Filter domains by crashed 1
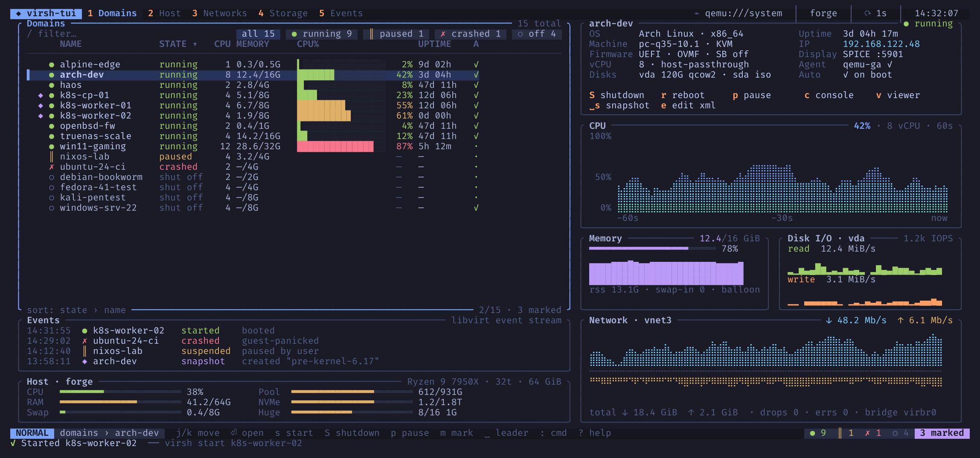The width and height of the screenshot is (980, 458). [x=470, y=34]
